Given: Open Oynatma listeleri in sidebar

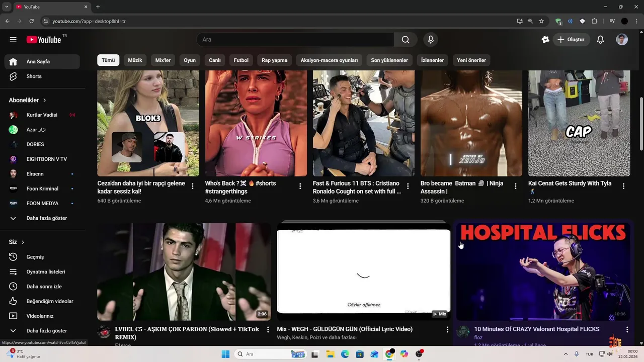Looking at the screenshot, I should [42, 271].
